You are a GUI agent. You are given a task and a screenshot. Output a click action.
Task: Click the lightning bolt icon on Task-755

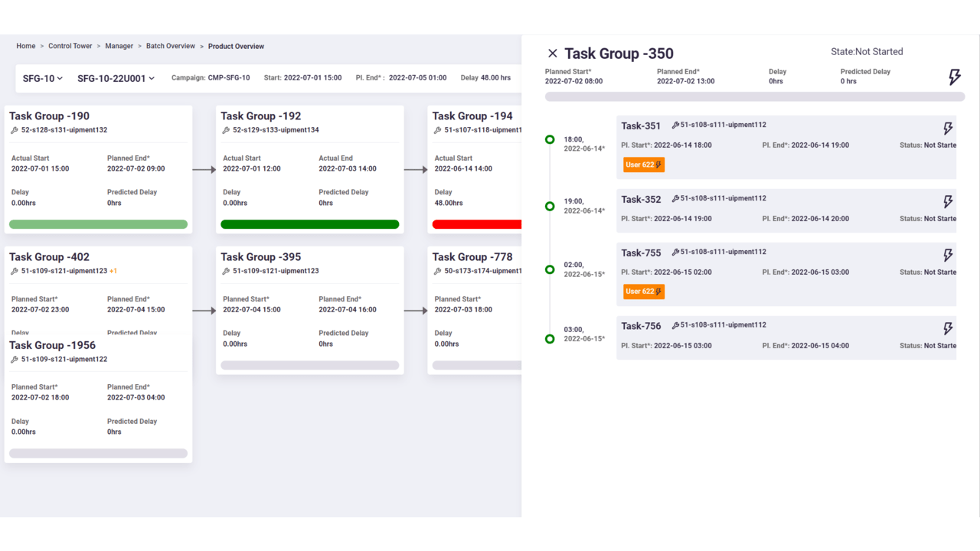tap(948, 256)
